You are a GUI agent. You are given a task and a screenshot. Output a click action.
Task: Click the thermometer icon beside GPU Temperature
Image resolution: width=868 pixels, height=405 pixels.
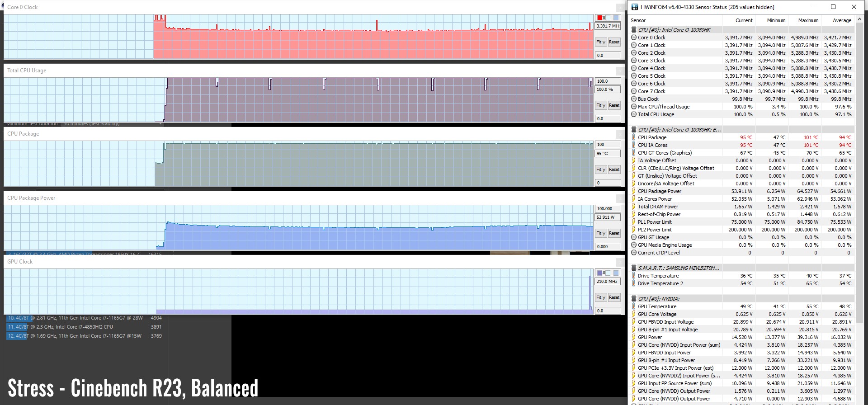(634, 306)
